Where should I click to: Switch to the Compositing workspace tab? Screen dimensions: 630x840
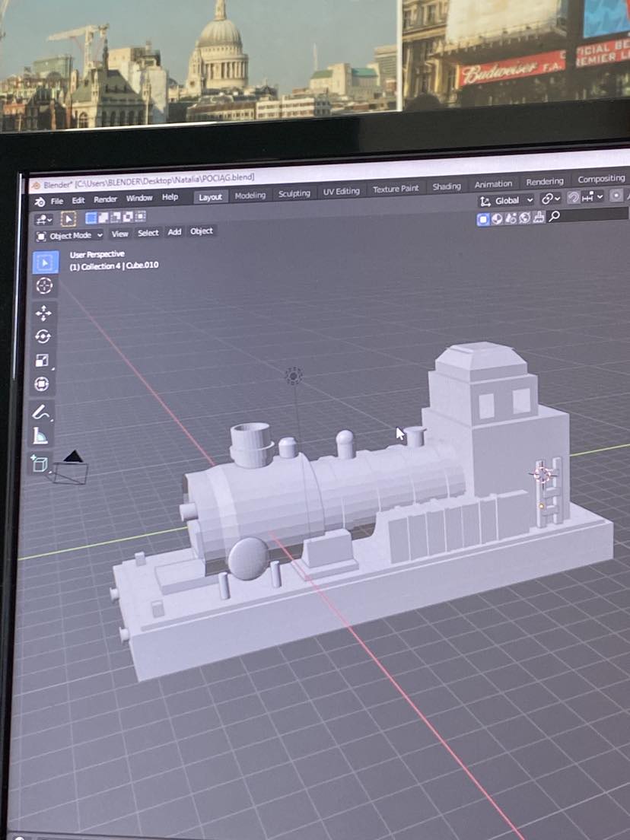tap(600, 179)
